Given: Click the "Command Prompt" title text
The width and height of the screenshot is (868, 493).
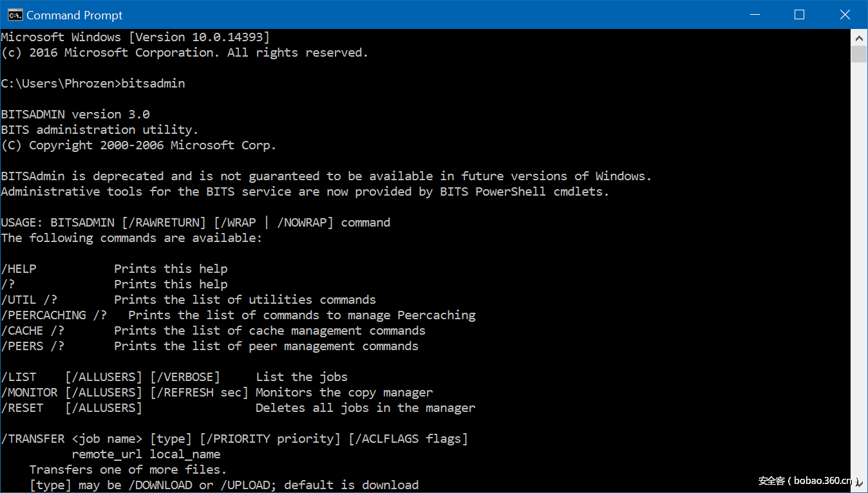Looking at the screenshot, I should 75,15.
